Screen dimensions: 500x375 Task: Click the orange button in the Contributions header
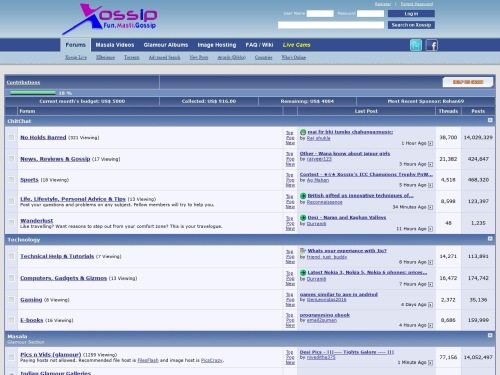point(468,82)
